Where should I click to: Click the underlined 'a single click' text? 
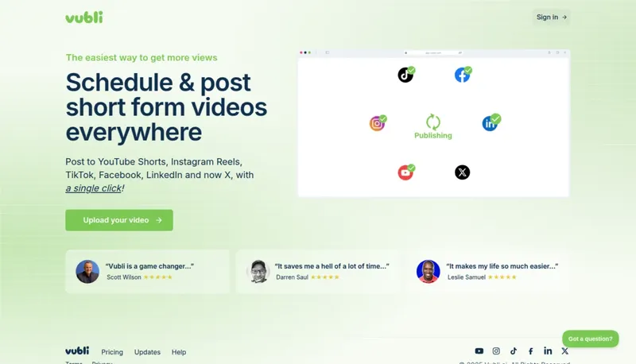click(x=93, y=188)
